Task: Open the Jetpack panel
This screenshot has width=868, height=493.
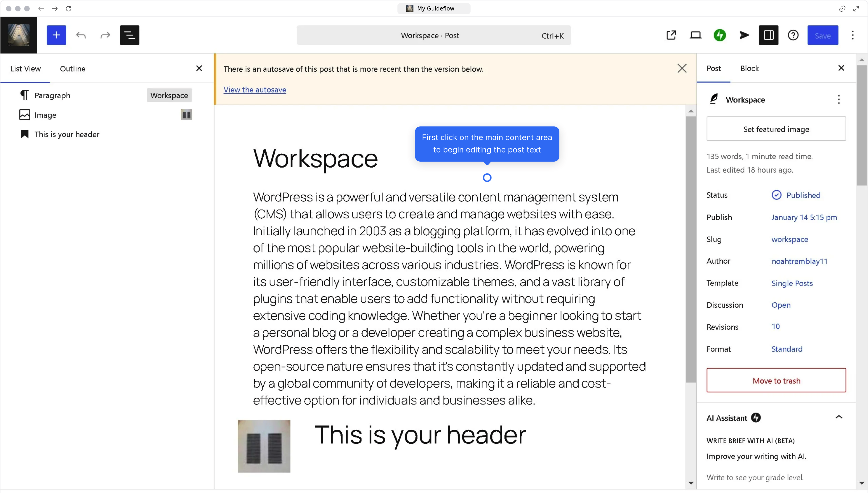Action: pos(720,35)
